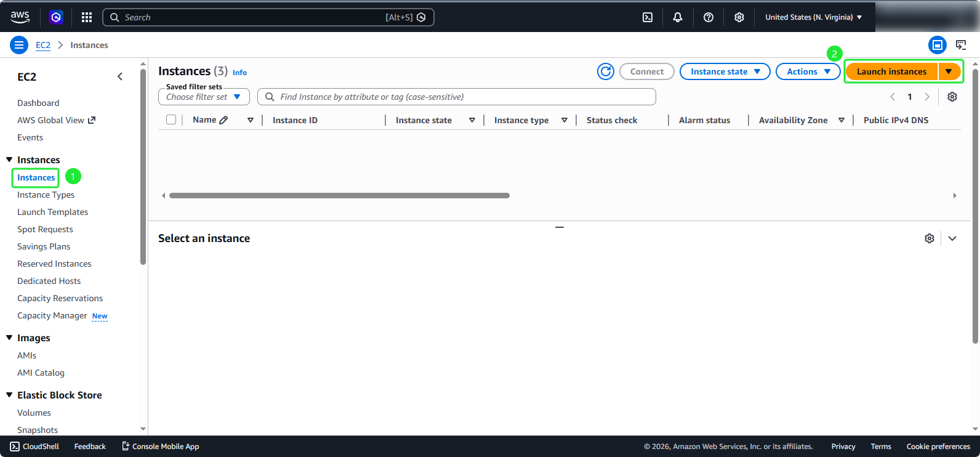Open the Cookie preferences link
980x457 pixels.
tap(938, 447)
